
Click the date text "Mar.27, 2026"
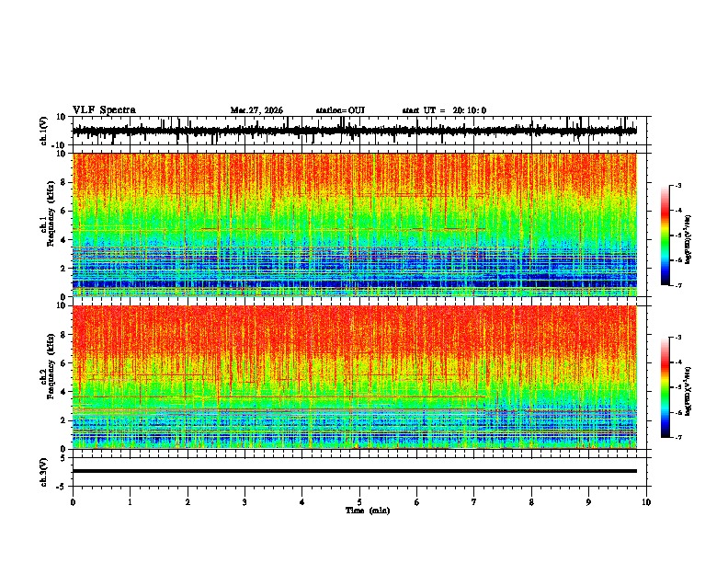(x=256, y=110)
